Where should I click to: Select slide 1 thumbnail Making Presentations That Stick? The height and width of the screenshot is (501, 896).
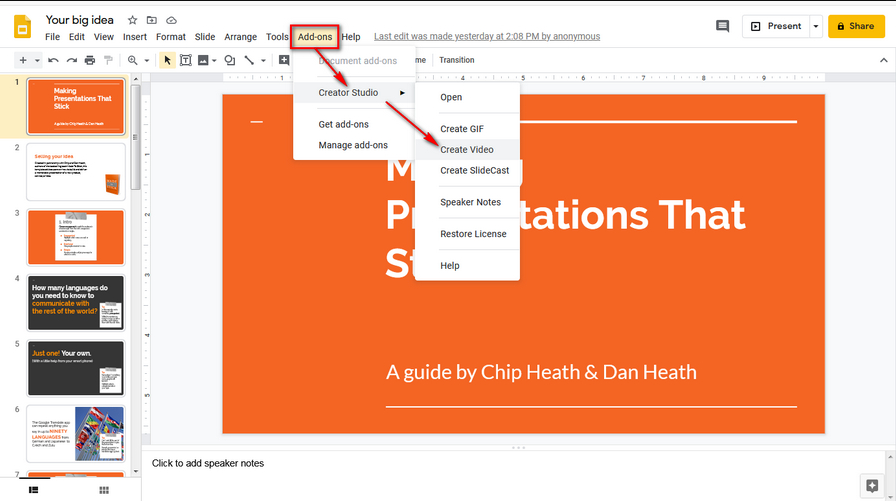point(75,107)
